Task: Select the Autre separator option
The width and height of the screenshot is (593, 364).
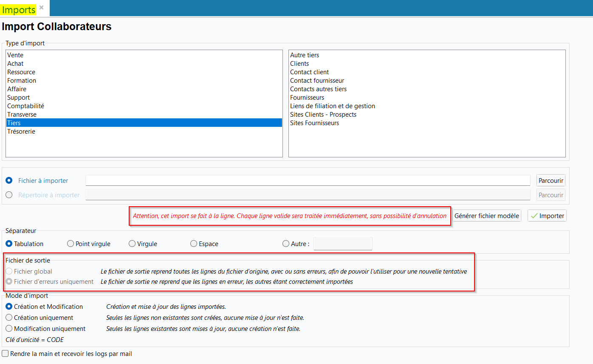Action: [286, 244]
